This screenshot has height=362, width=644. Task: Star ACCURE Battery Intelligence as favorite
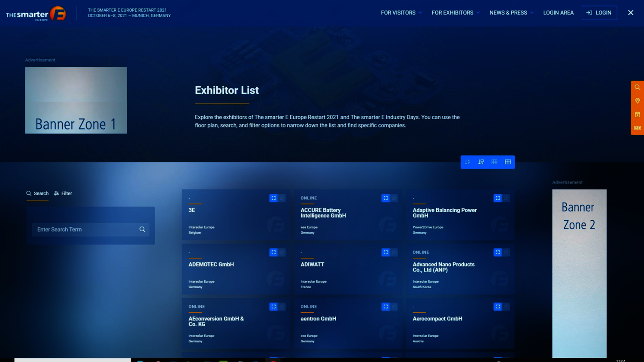[x=394, y=198]
